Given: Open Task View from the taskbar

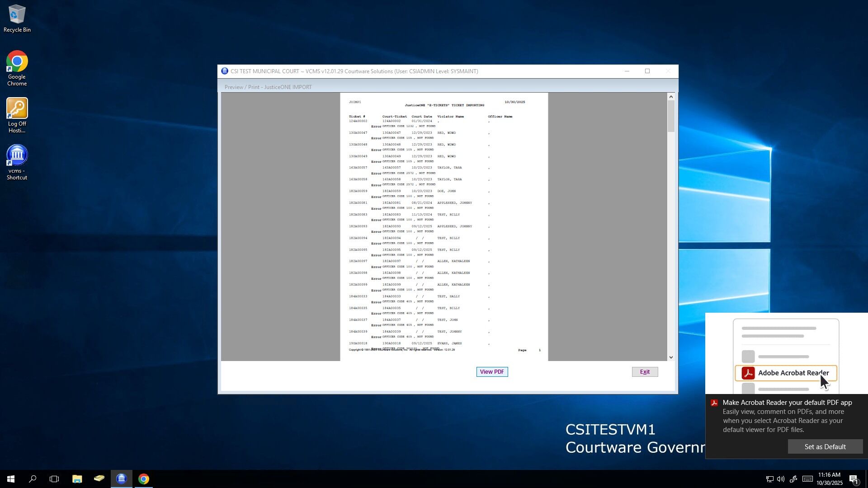Looking at the screenshot, I should click(x=54, y=479).
